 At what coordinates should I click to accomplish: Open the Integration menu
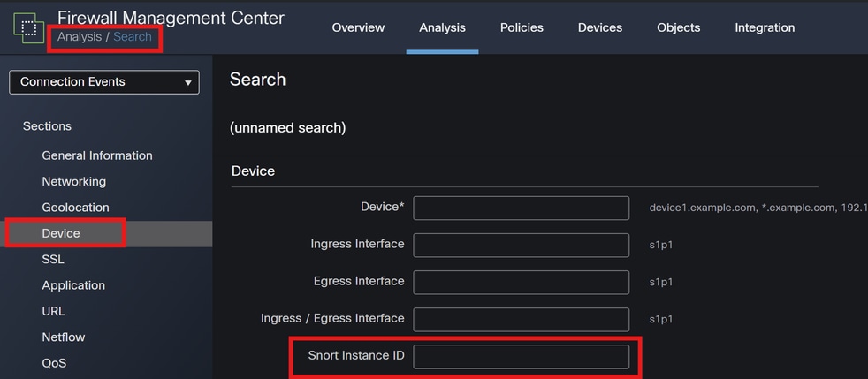pos(765,27)
